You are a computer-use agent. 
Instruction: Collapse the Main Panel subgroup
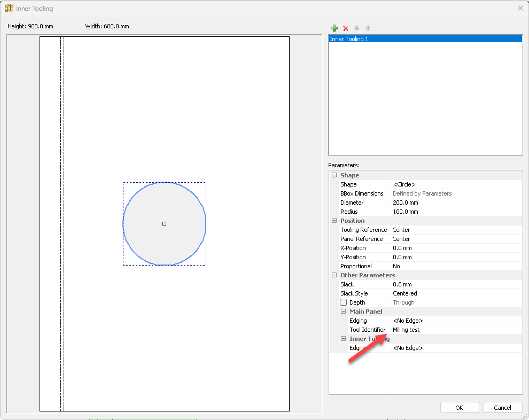[x=344, y=312]
